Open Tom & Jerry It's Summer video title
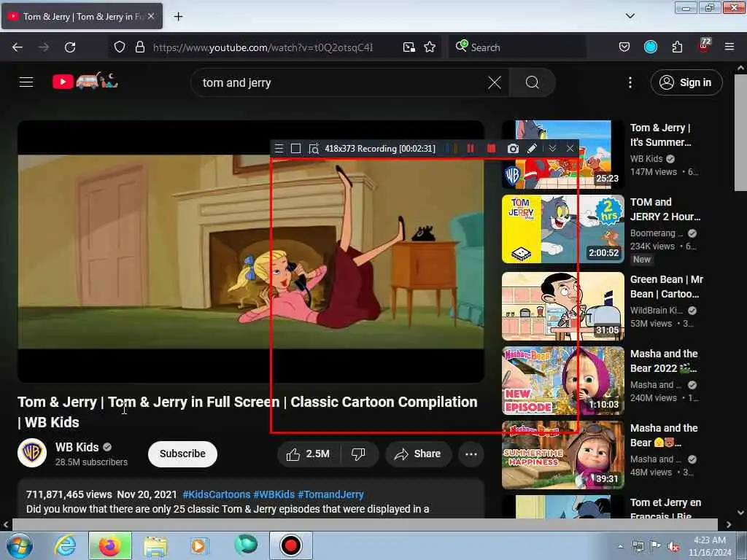This screenshot has width=747, height=560. (x=661, y=135)
